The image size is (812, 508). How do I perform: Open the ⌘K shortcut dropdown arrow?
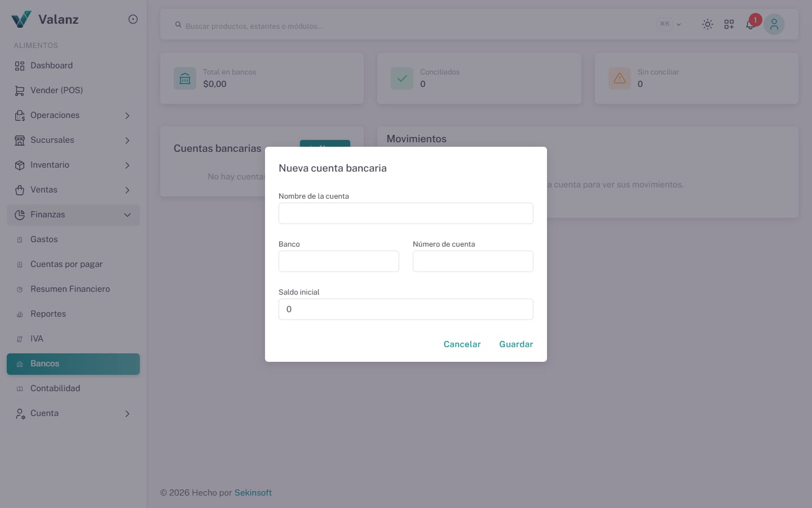click(678, 24)
